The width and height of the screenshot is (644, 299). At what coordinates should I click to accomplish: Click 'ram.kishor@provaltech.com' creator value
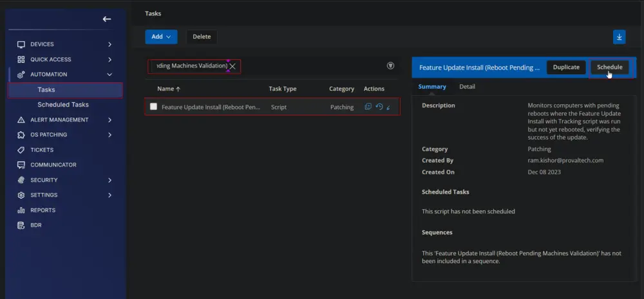(565, 160)
